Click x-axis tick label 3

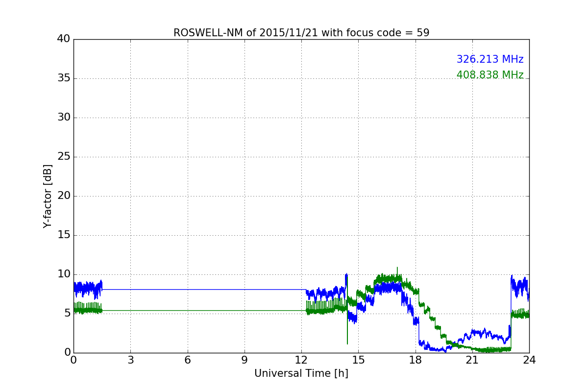[130, 360]
